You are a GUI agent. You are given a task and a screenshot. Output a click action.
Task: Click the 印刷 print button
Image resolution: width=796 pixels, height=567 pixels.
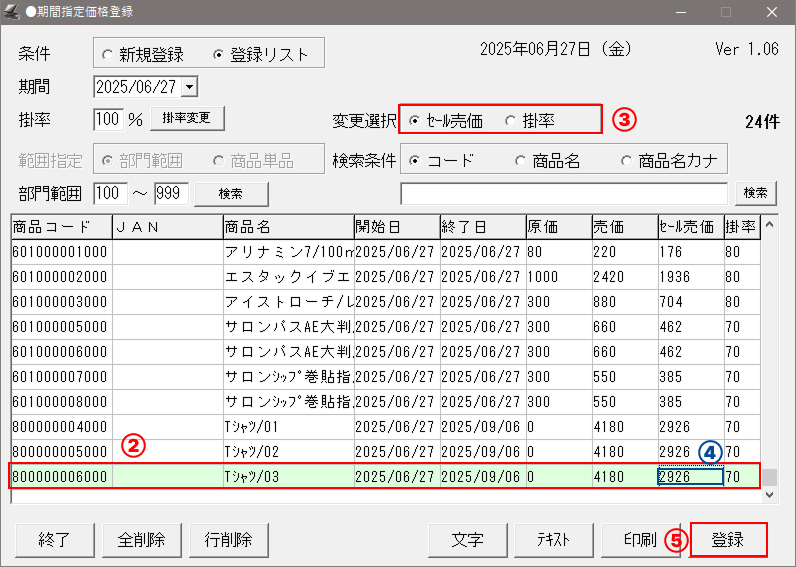click(640, 540)
